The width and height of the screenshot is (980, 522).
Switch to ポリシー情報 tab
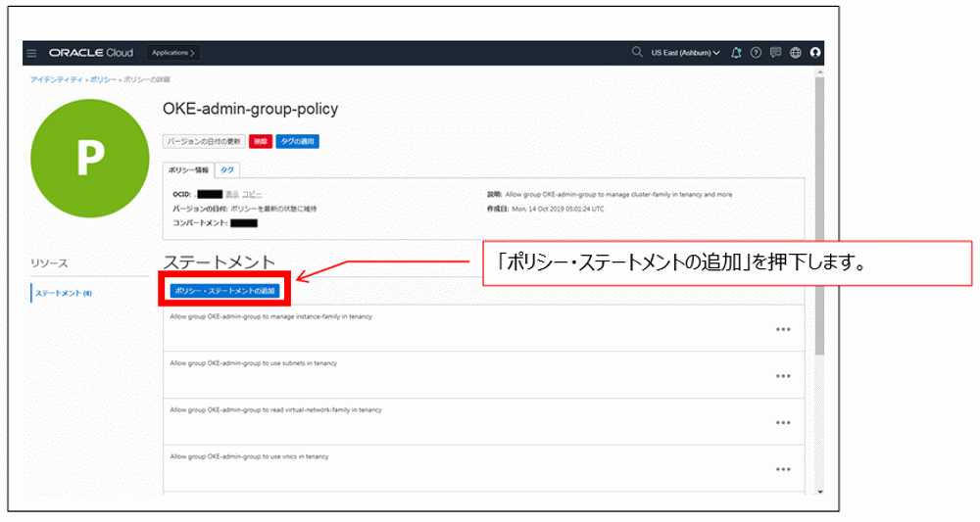(188, 170)
